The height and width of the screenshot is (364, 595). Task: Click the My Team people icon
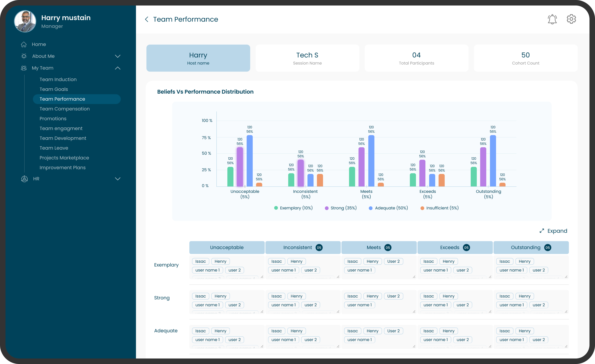coord(24,68)
